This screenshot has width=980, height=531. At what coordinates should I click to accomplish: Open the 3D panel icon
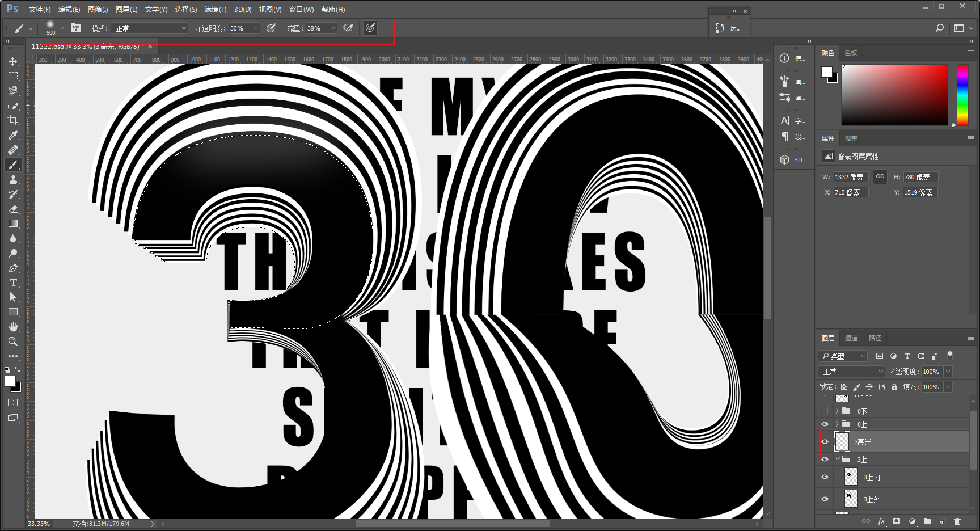792,160
